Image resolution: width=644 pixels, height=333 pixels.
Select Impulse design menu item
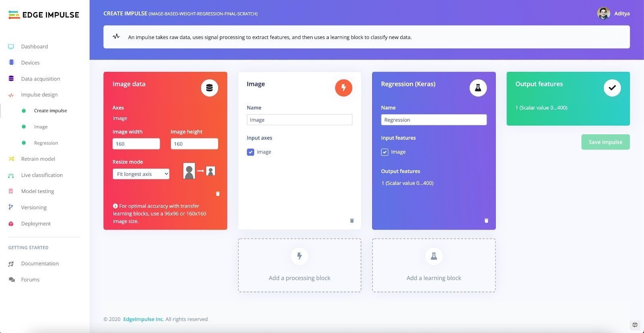(39, 95)
